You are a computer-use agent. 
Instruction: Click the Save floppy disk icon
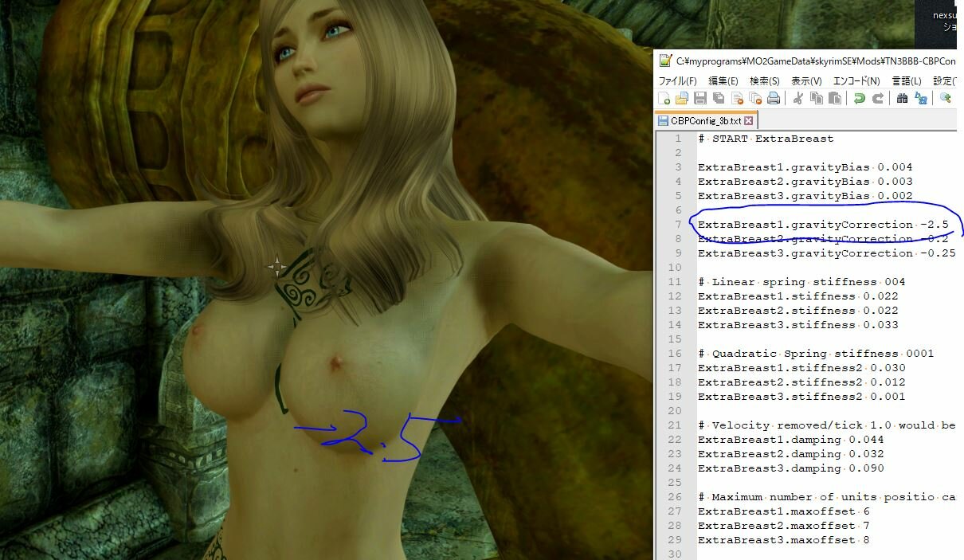(x=700, y=99)
